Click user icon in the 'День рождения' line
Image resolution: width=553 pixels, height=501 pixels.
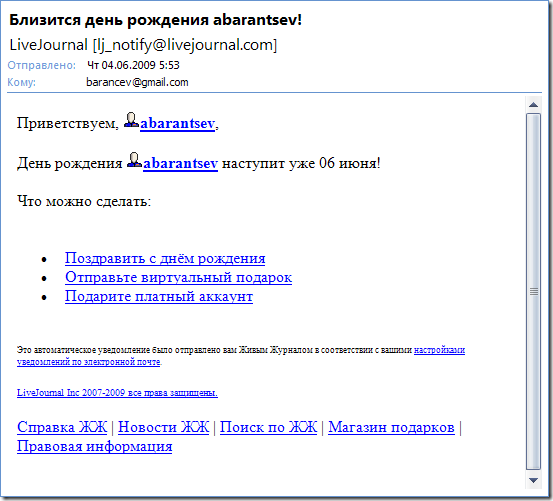134,160
